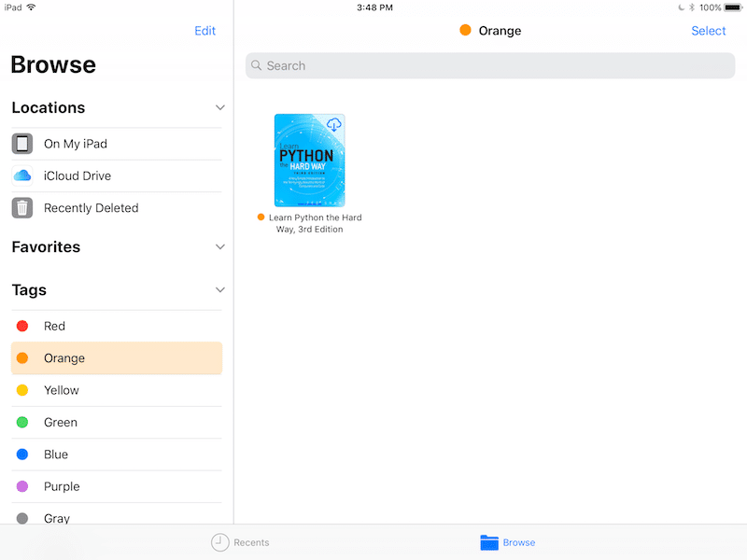Image resolution: width=747 pixels, height=560 pixels.
Task: Switch to the Recents tab
Action: click(x=240, y=542)
